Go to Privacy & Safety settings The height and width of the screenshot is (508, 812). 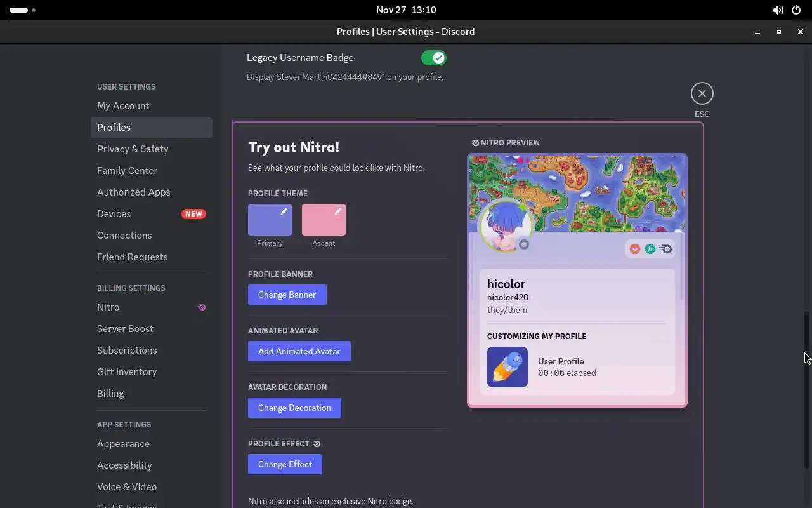pyautogui.click(x=152, y=149)
